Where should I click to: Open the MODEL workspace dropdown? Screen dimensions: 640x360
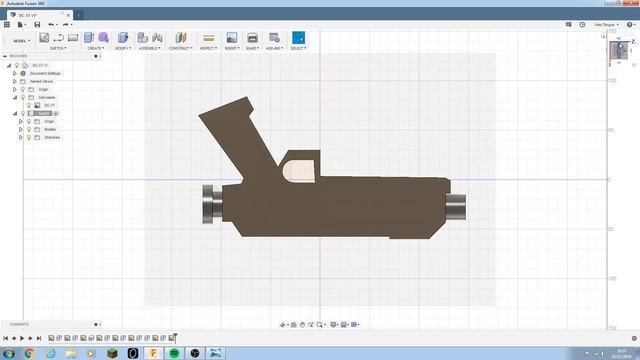(21, 41)
